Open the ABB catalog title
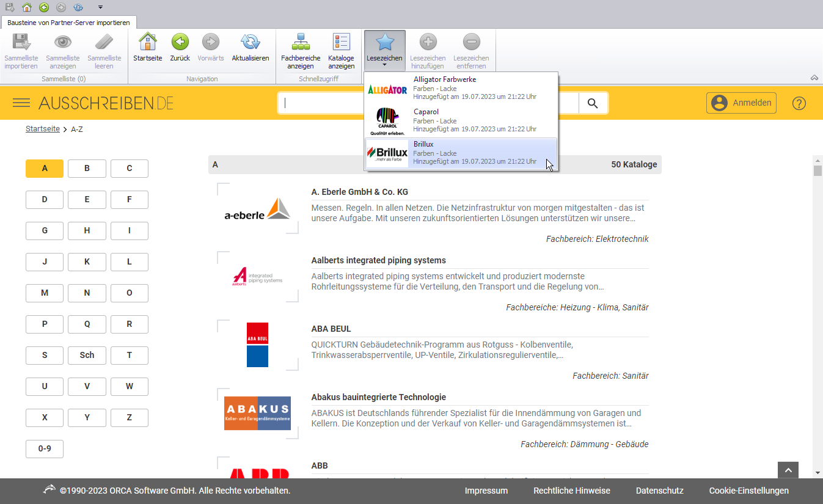Viewport: 823px width, 504px height. (x=320, y=466)
